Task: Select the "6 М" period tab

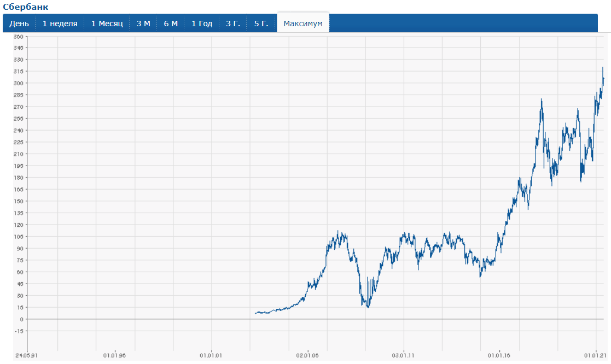Action: tap(171, 24)
